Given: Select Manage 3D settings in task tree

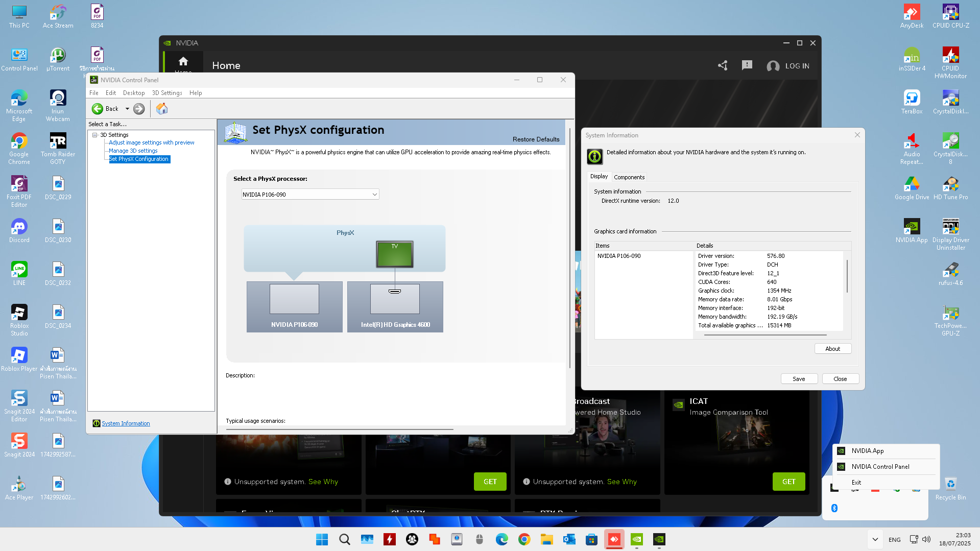Looking at the screenshot, I should (133, 151).
